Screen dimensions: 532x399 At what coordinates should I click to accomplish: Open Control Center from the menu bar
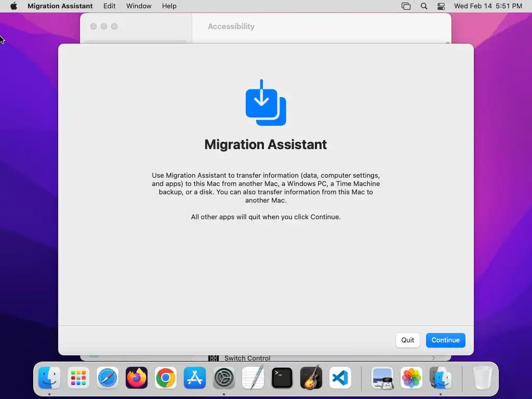tap(441, 6)
